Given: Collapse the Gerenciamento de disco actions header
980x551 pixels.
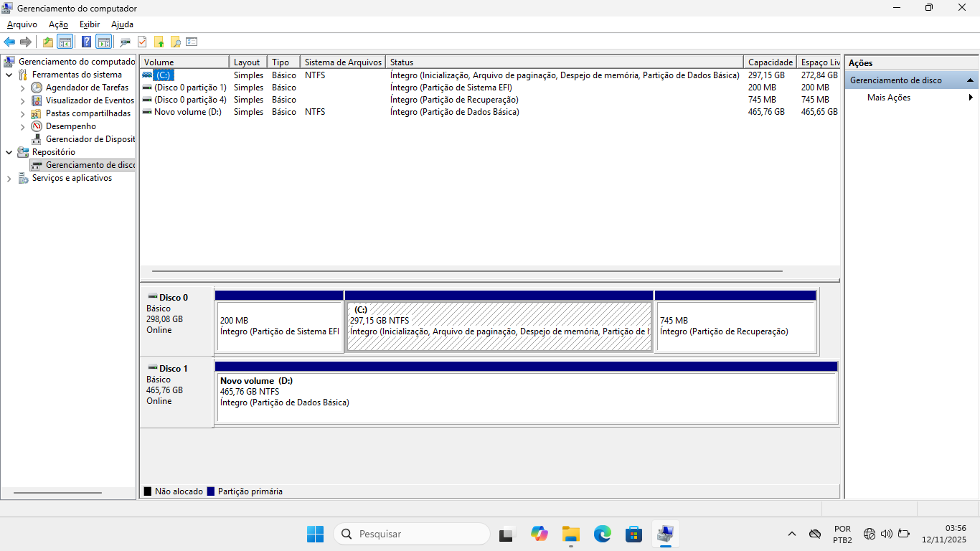Looking at the screenshot, I should click(x=971, y=80).
